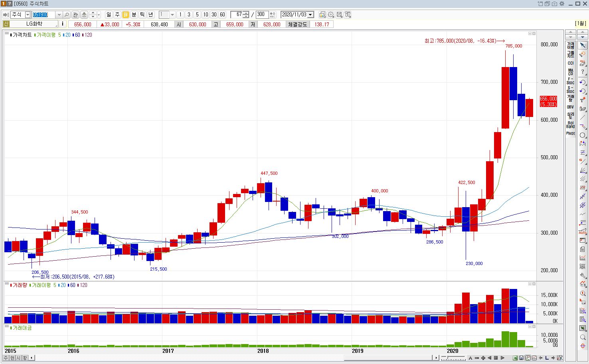Select the arrow pointer tool

coord(583,45)
